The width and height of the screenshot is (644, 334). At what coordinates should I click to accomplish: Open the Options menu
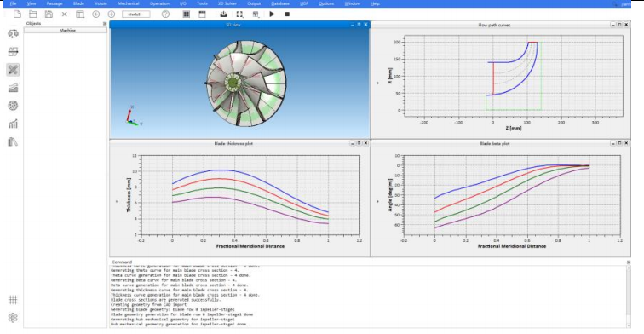[326, 3]
